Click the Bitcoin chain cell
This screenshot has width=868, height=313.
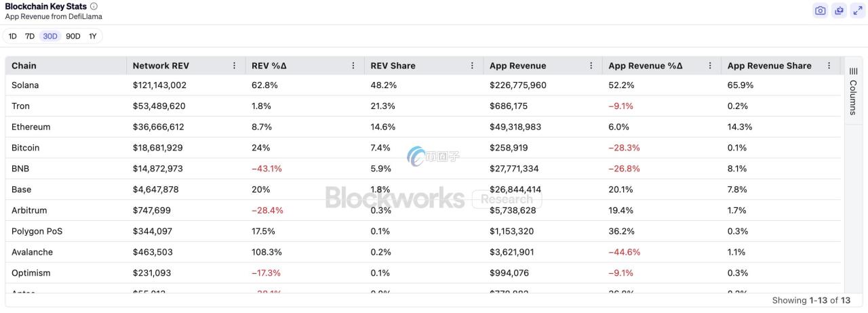click(25, 148)
